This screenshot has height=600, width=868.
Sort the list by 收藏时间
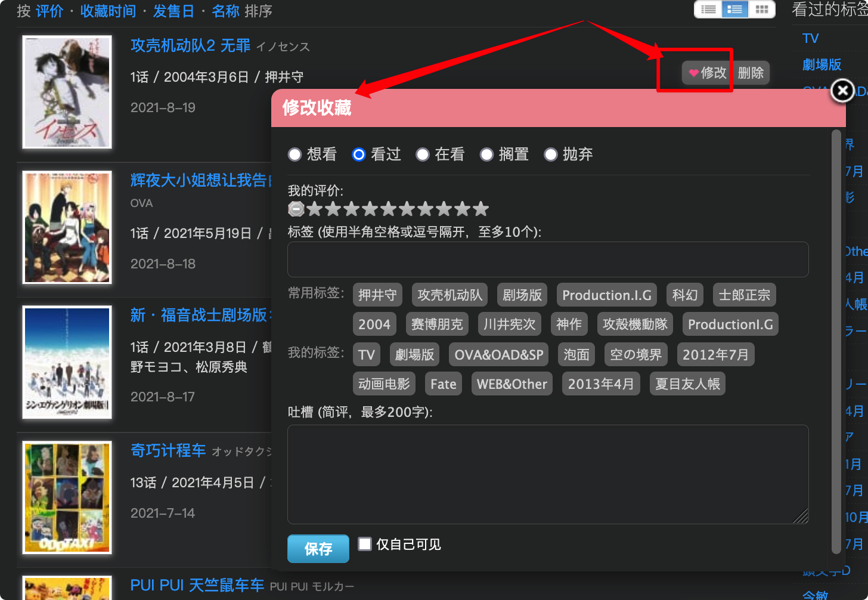(108, 11)
